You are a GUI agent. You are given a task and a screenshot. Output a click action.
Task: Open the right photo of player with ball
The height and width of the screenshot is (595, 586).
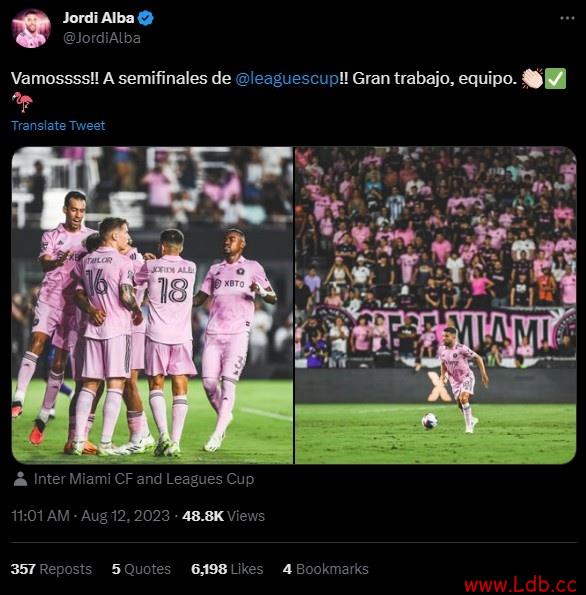(x=436, y=305)
